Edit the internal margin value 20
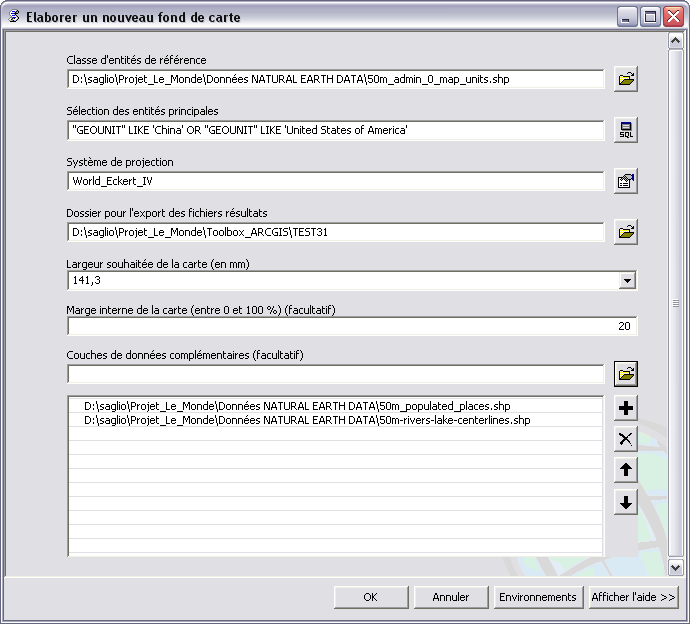This screenshot has height=625, width=690. click(x=352, y=326)
